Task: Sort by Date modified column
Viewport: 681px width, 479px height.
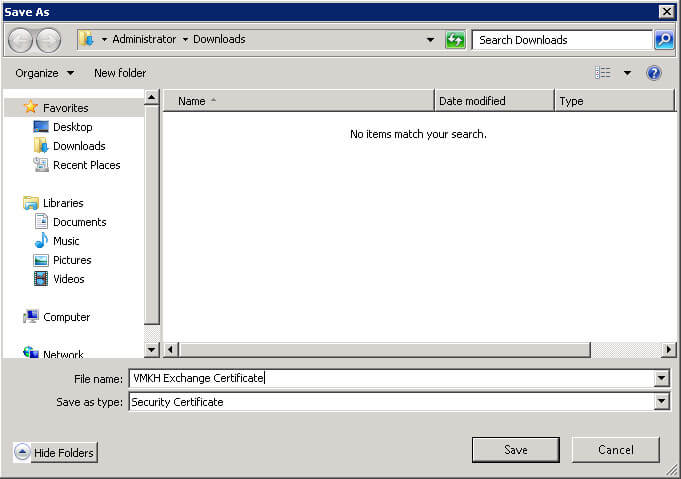Action: tap(494, 101)
